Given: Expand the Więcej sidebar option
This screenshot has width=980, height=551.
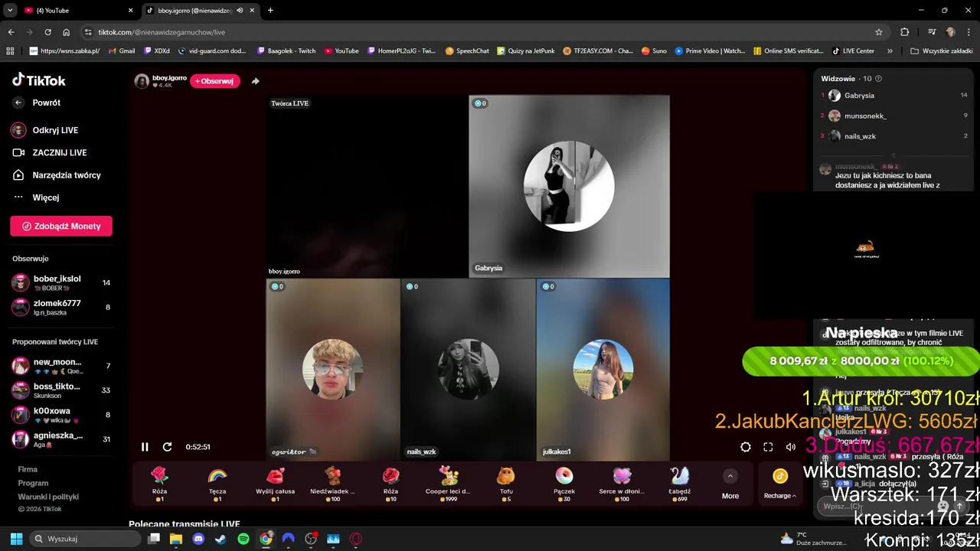Looking at the screenshot, I should (x=36, y=197).
